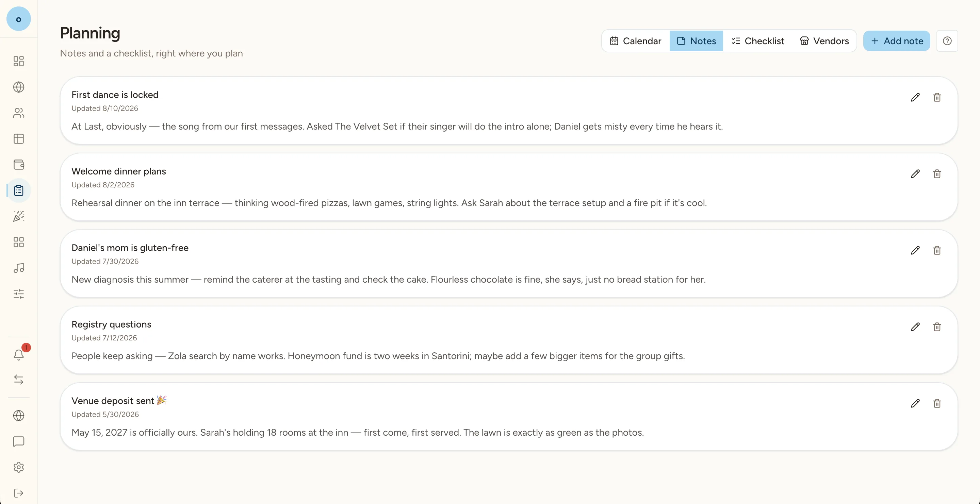Delete the First dance is locked note
The image size is (980, 504).
(x=937, y=97)
